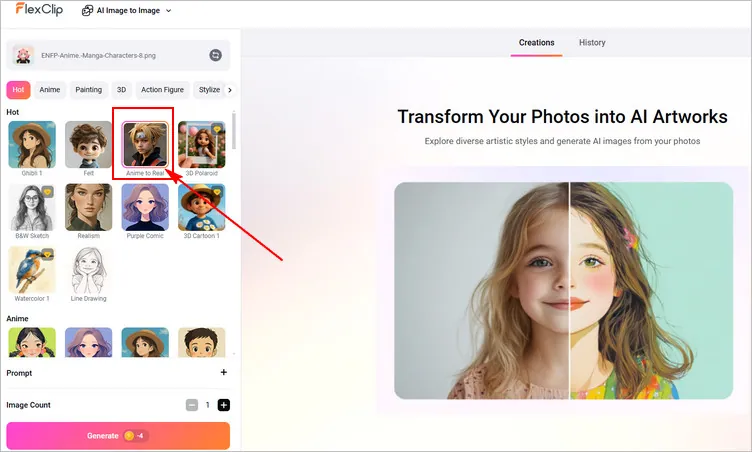Choose the Realism style
The width and height of the screenshot is (752, 452).
click(x=88, y=207)
